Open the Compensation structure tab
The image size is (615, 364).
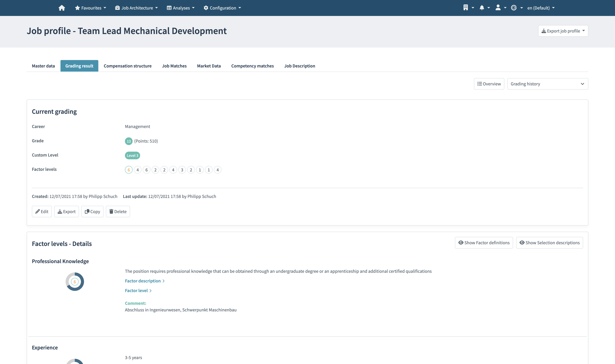coord(128,66)
